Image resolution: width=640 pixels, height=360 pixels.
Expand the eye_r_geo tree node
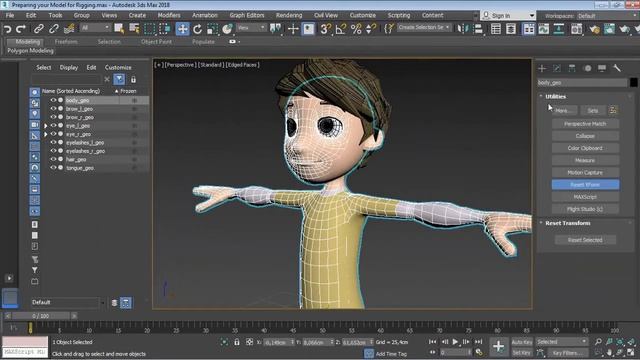click(x=46, y=134)
